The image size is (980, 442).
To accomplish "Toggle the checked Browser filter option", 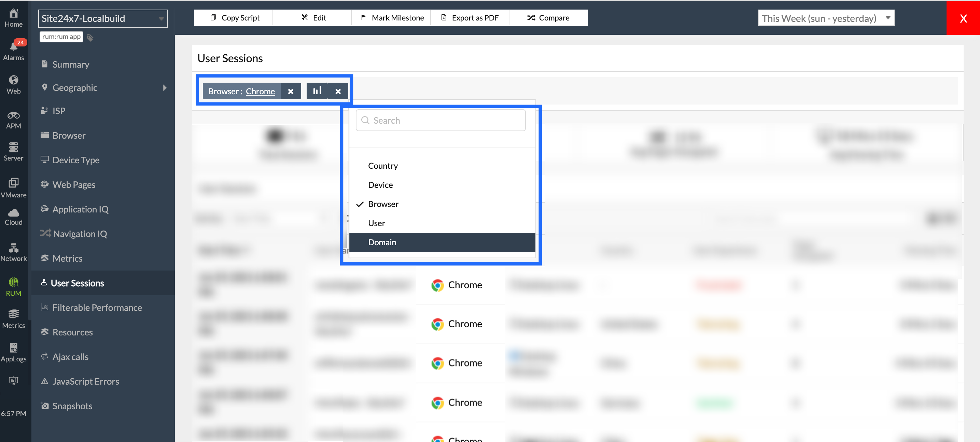I will click(x=383, y=204).
